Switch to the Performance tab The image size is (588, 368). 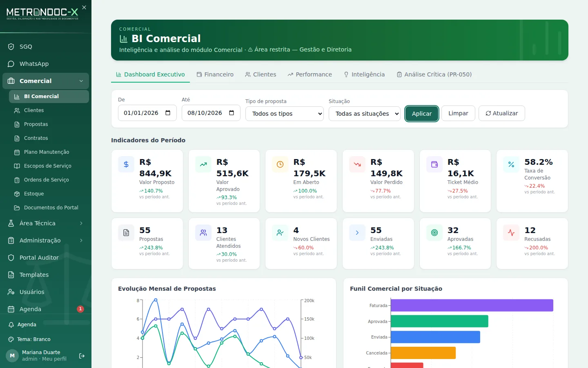310,74
